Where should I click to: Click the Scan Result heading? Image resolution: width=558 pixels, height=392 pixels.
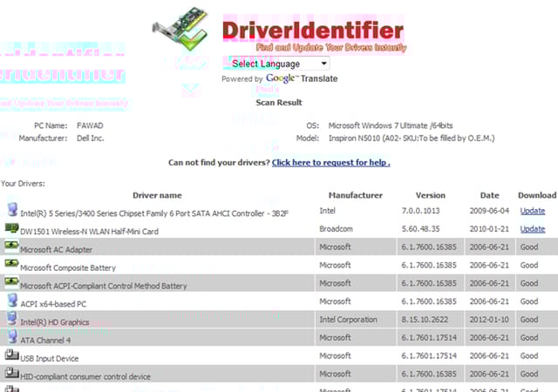pos(279,103)
